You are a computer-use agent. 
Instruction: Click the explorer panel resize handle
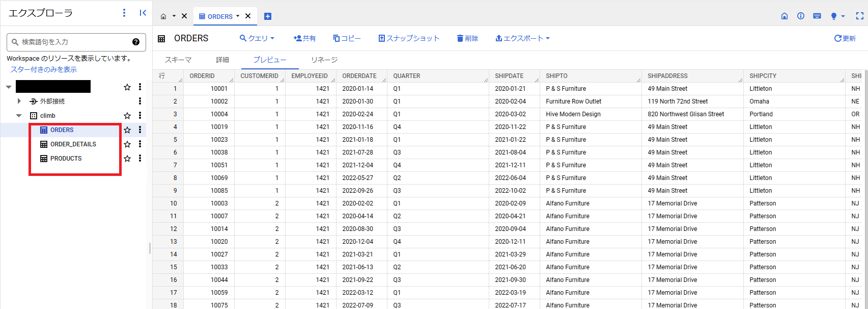coord(150,248)
